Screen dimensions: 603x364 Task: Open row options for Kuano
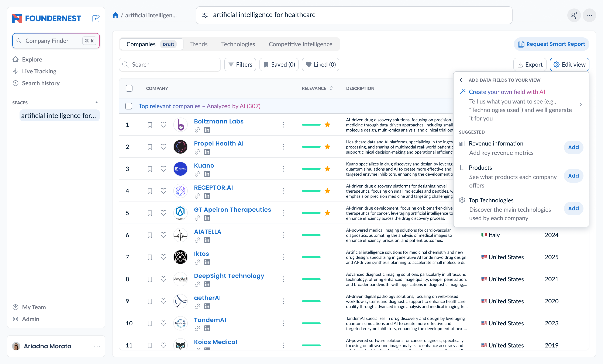283,169
